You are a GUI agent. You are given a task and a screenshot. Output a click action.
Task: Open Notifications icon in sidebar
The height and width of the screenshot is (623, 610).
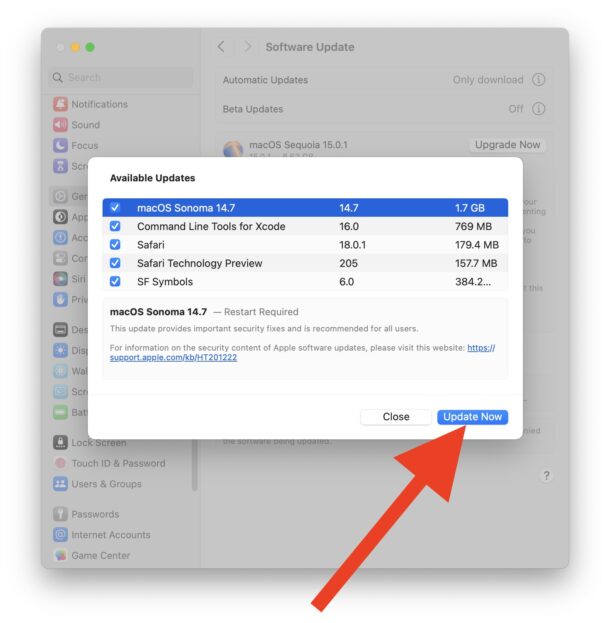click(x=60, y=104)
